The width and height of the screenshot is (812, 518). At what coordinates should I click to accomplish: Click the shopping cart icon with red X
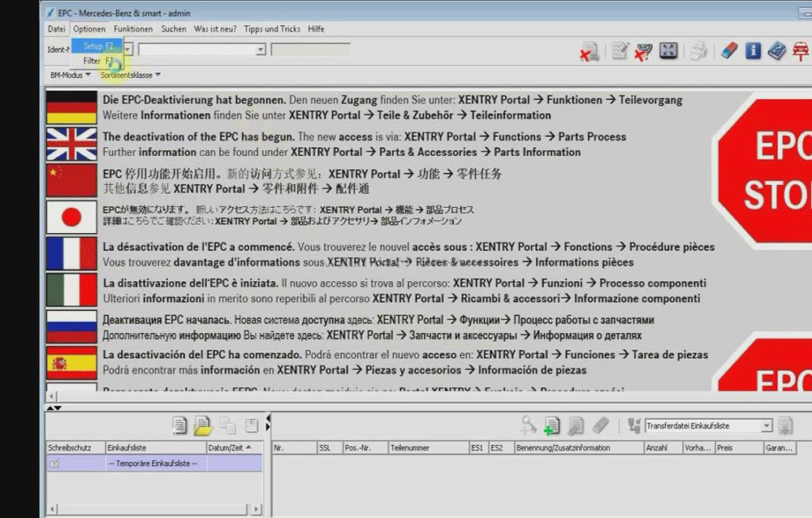(x=644, y=51)
